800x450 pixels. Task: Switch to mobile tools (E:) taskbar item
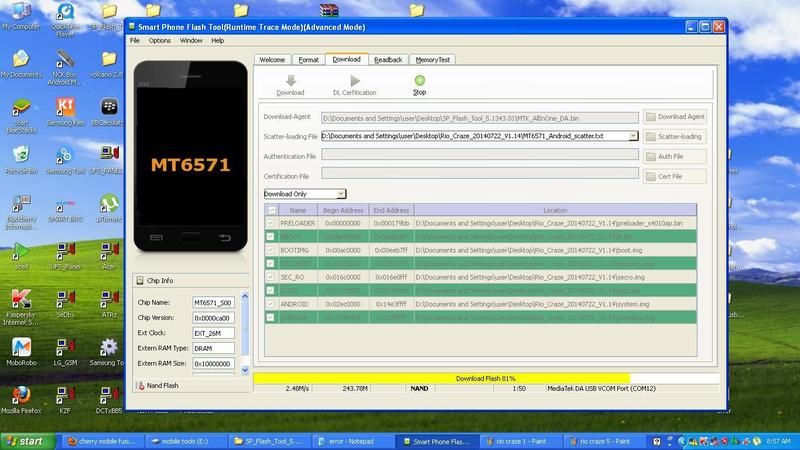coord(184,441)
